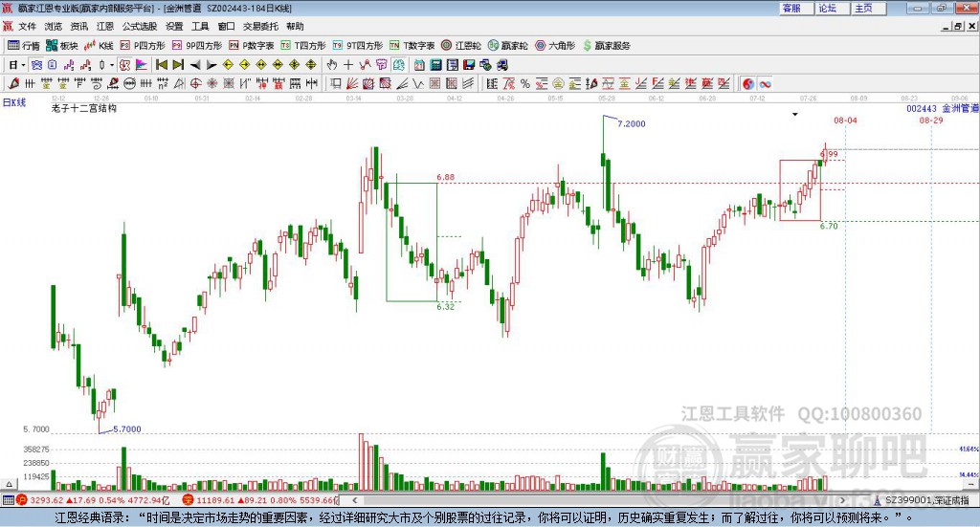Open the T四方形 tool
The width and height of the screenshot is (980, 527).
[303, 46]
